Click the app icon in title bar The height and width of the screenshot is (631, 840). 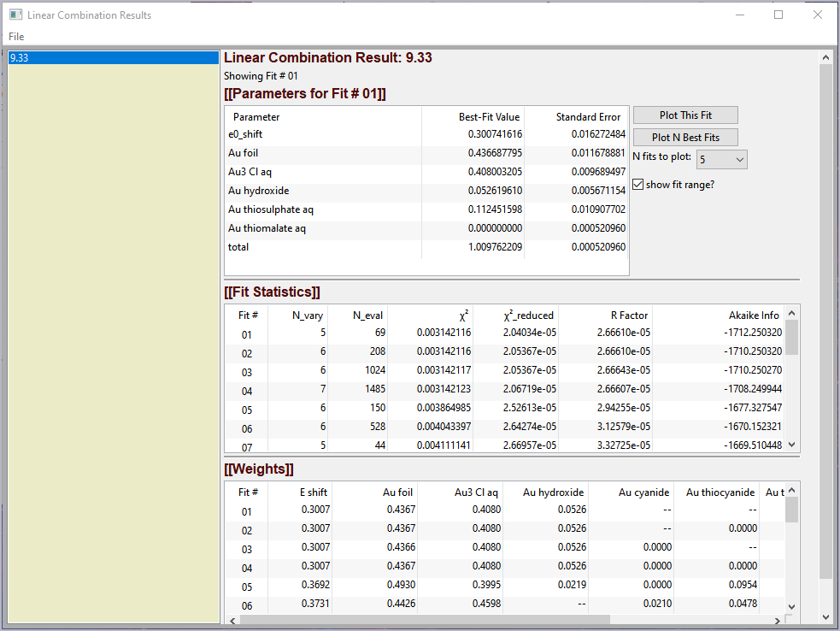click(x=15, y=15)
